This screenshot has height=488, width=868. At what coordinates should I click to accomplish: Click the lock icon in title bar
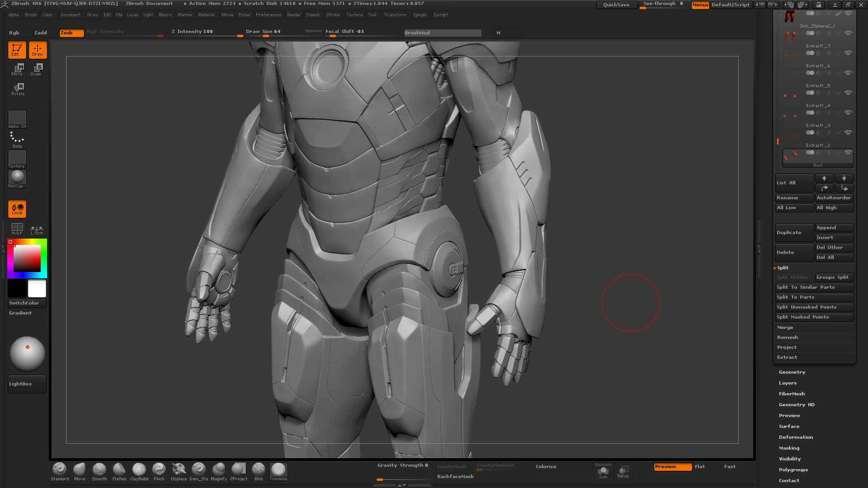point(819,5)
